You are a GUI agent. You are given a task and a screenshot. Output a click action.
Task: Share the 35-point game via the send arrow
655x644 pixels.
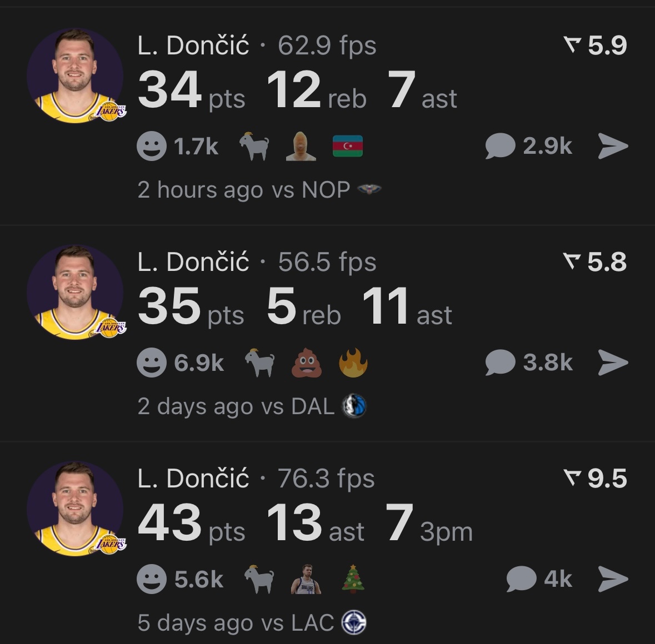613,363
